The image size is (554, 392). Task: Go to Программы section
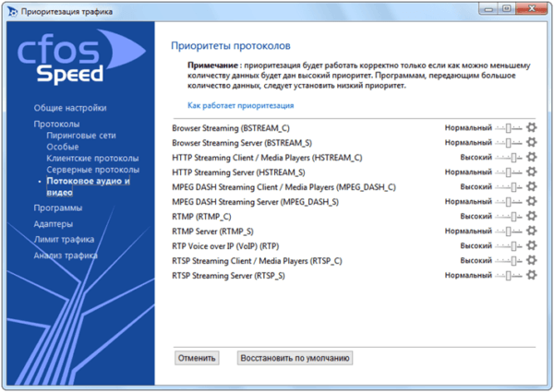tap(58, 208)
